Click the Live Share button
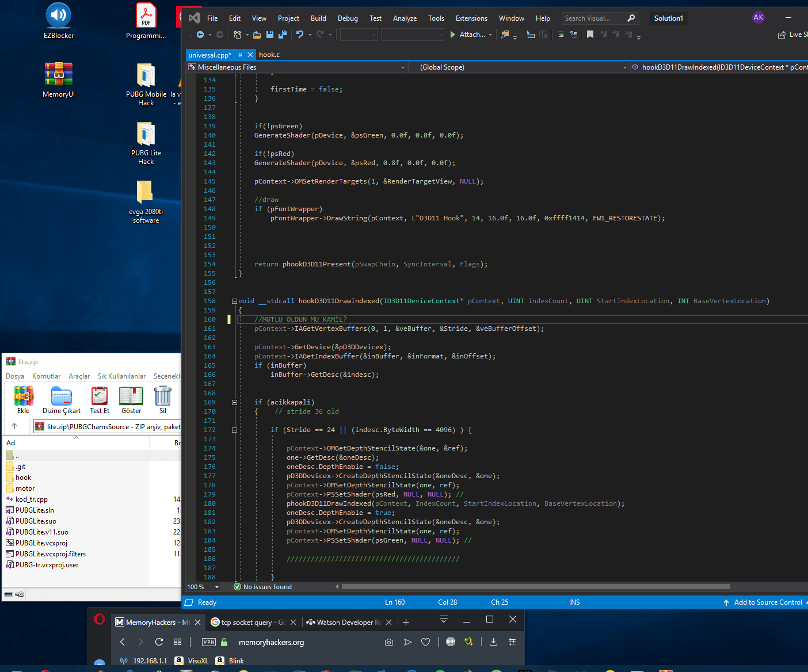This screenshot has height=672, width=808. pyautogui.click(x=792, y=35)
